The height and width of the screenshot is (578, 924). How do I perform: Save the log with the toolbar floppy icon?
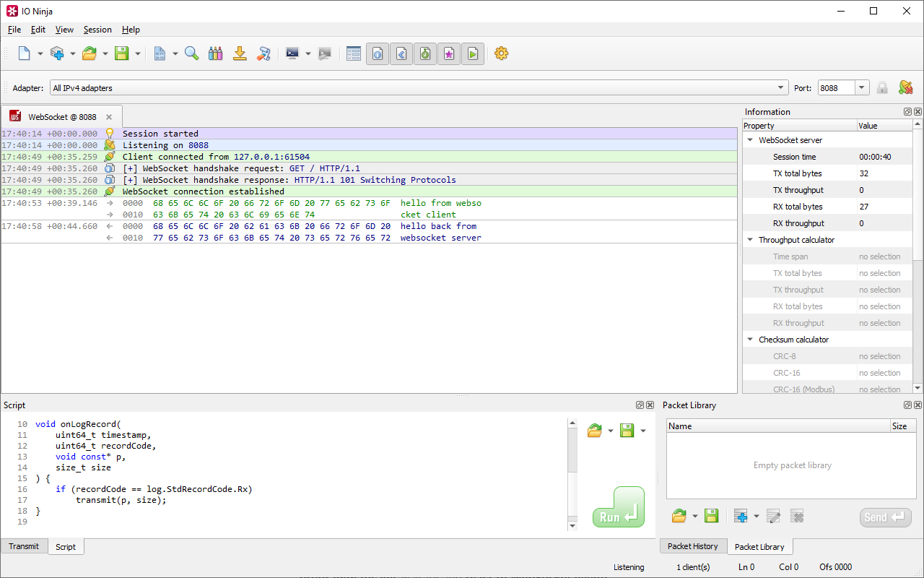122,53
